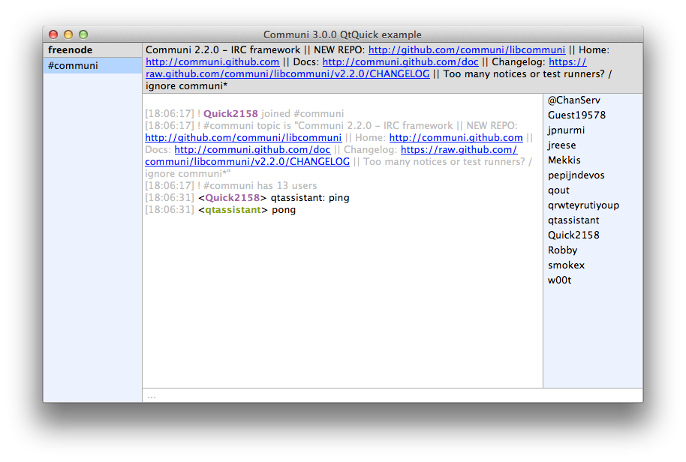
Task: Select the freenode server entry
Action: pyautogui.click(x=70, y=50)
